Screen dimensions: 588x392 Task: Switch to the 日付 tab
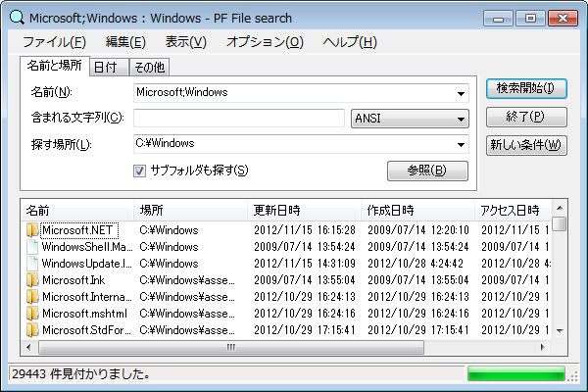(x=109, y=68)
